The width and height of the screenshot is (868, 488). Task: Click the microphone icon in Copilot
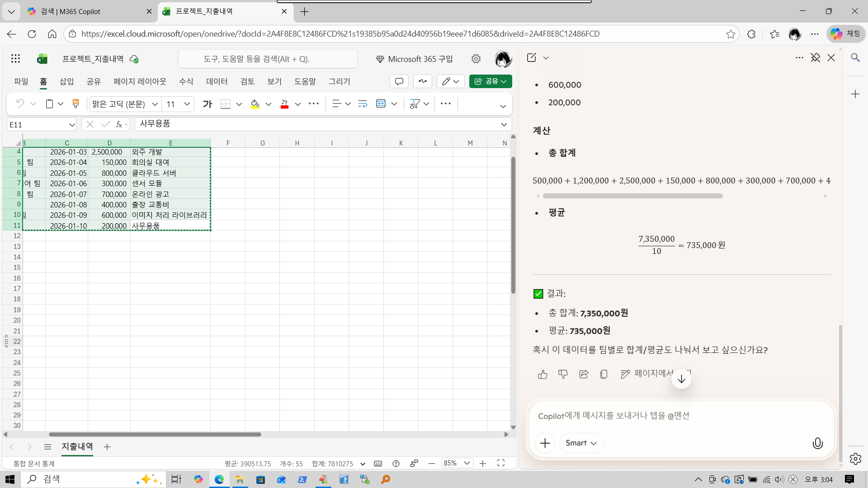(x=817, y=443)
